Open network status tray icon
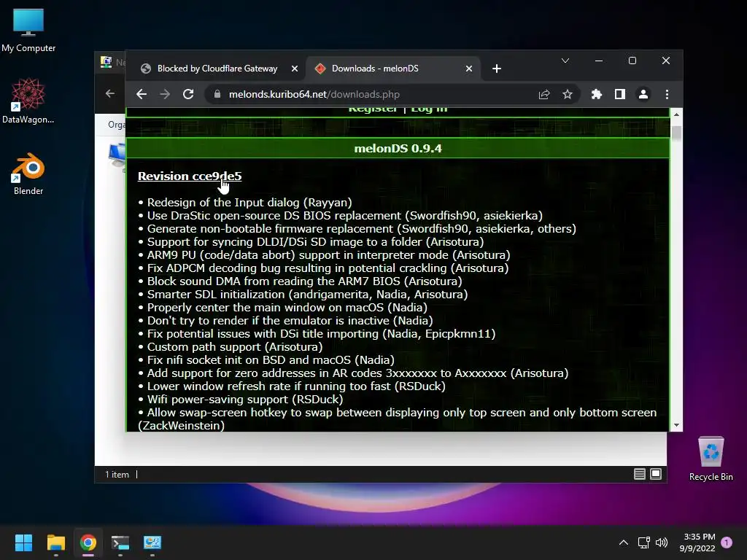 (x=643, y=542)
